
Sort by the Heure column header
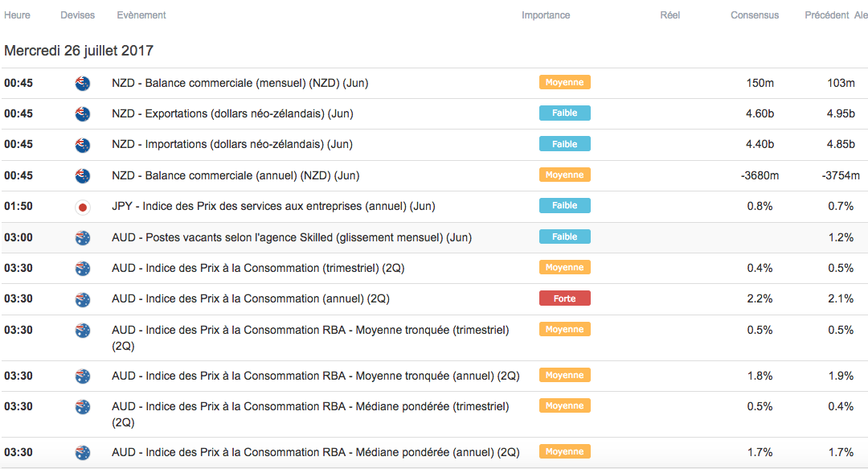click(17, 15)
